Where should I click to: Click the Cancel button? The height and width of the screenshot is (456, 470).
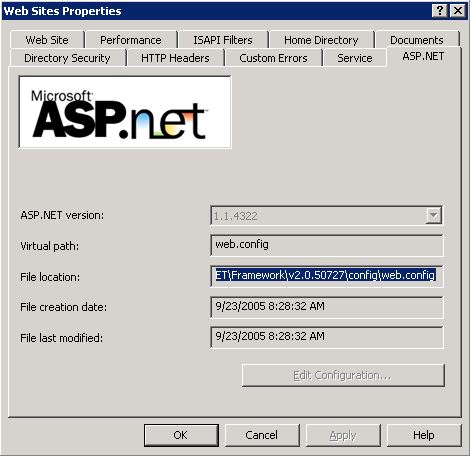pyautogui.click(x=262, y=435)
